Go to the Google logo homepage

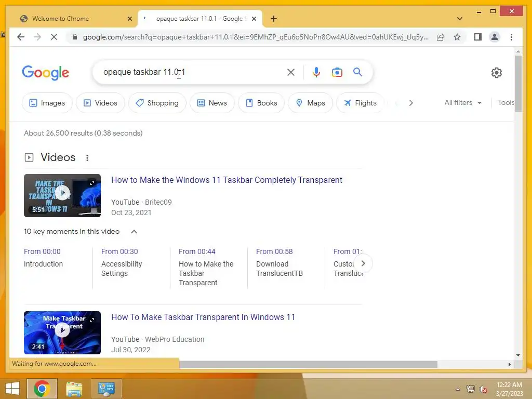(x=46, y=73)
